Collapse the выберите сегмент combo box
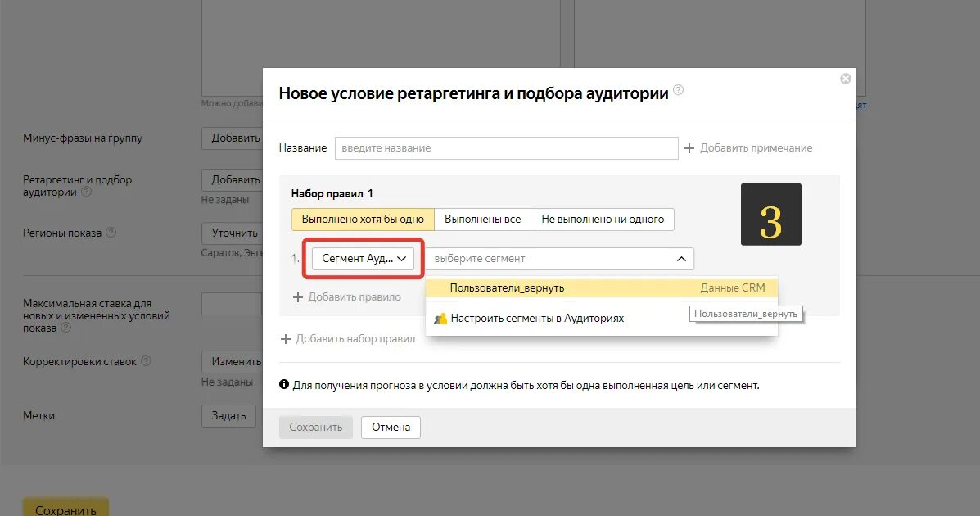The height and width of the screenshot is (516, 980). [x=559, y=258]
